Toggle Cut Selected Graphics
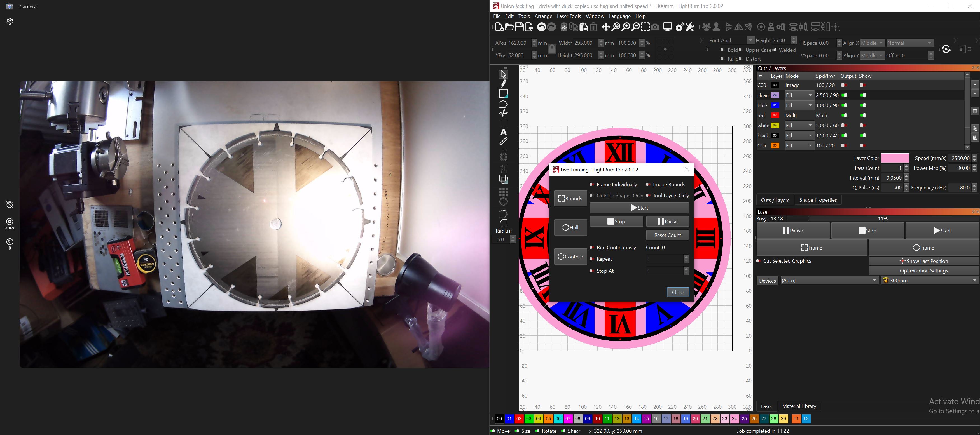 click(x=784, y=261)
